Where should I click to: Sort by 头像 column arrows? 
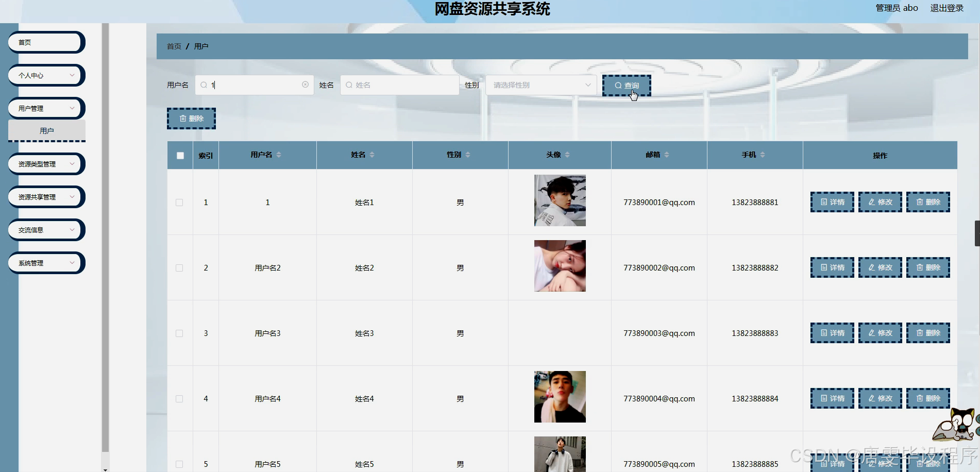(567, 155)
